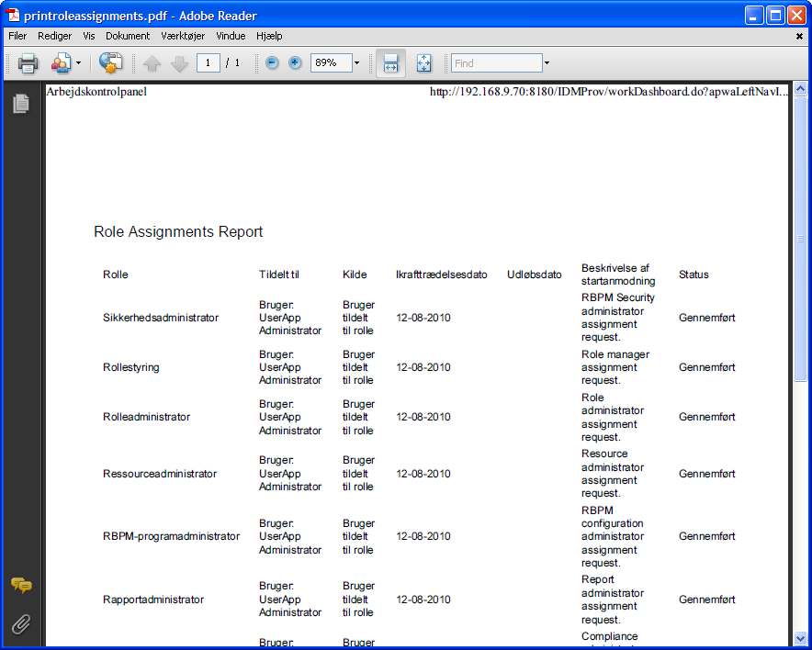Click the Adobe Reader PDF title icon
Screen dimensions: 812x650
pyautogui.click(x=13, y=15)
